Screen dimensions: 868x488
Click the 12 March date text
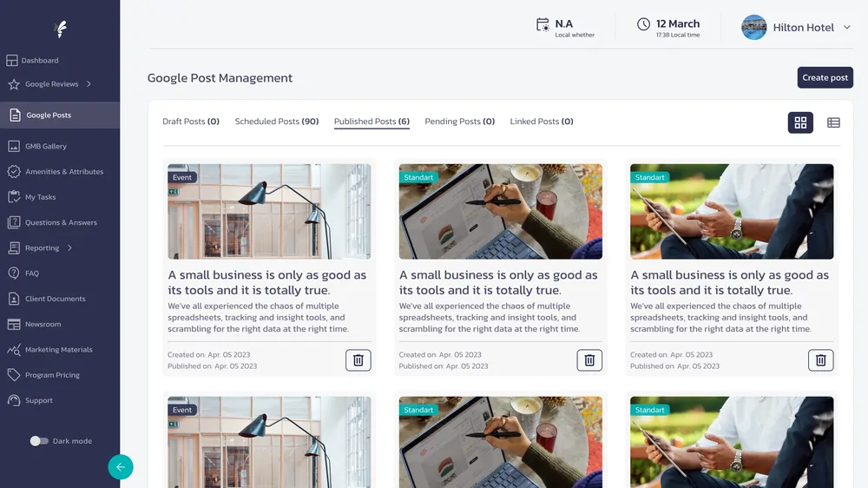[x=678, y=23]
